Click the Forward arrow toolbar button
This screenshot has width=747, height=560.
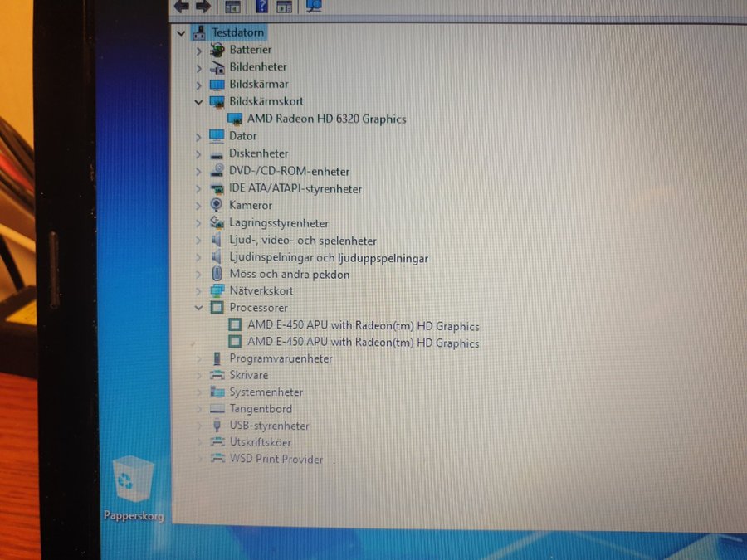203,6
